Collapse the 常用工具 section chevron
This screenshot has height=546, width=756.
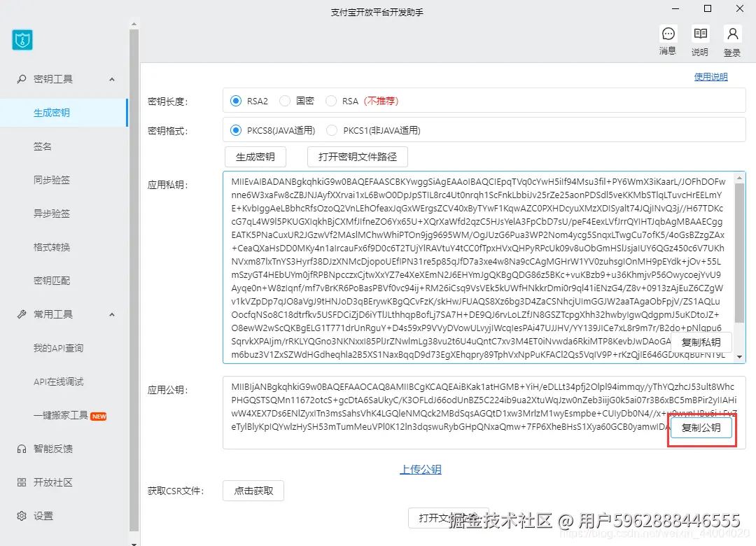pyautogui.click(x=112, y=314)
